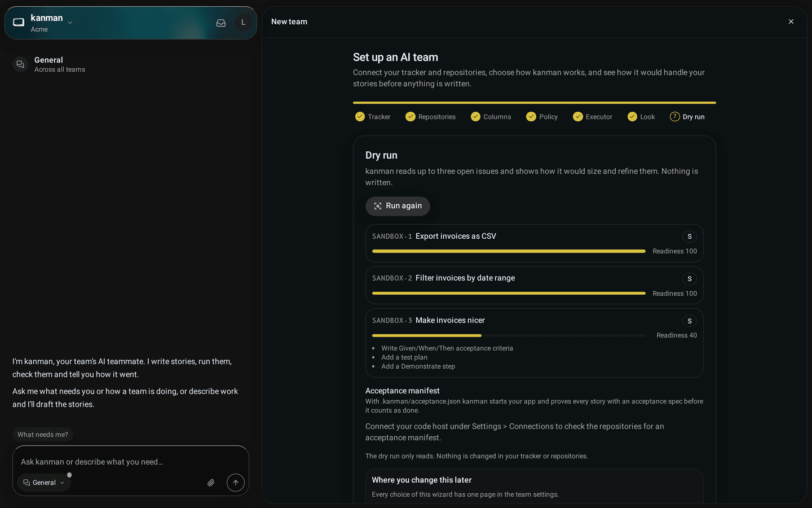Viewport: 812px width, 508px height.
Task: Click the Acceptance manifest heading
Action: coord(402,391)
